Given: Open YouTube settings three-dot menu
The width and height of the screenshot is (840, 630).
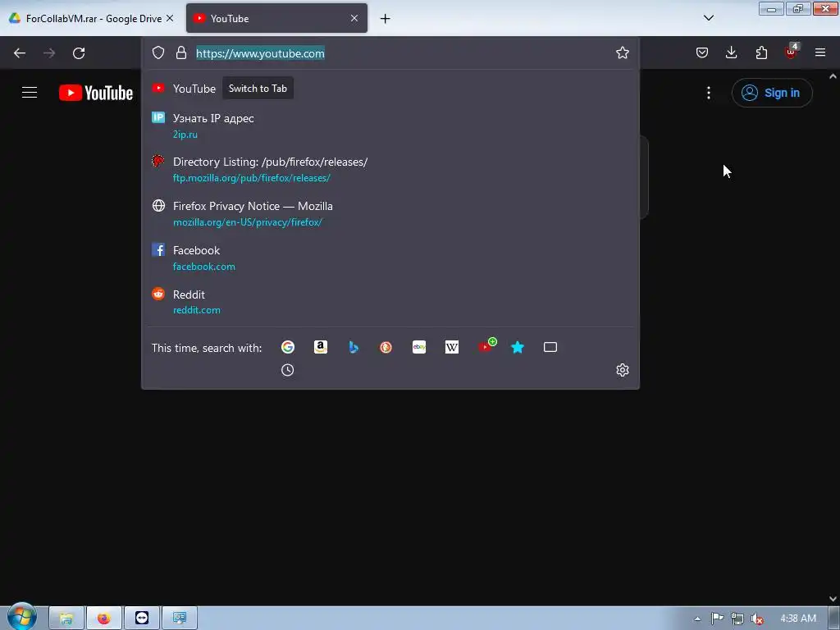Looking at the screenshot, I should coord(708,93).
